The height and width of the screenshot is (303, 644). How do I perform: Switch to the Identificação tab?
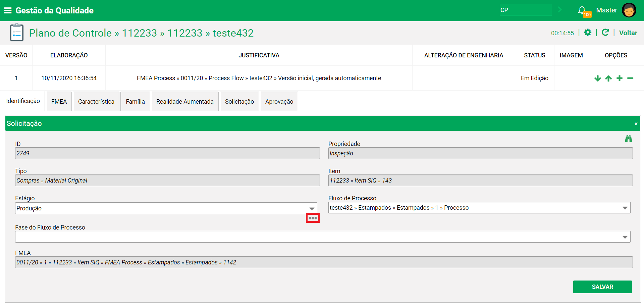click(23, 101)
